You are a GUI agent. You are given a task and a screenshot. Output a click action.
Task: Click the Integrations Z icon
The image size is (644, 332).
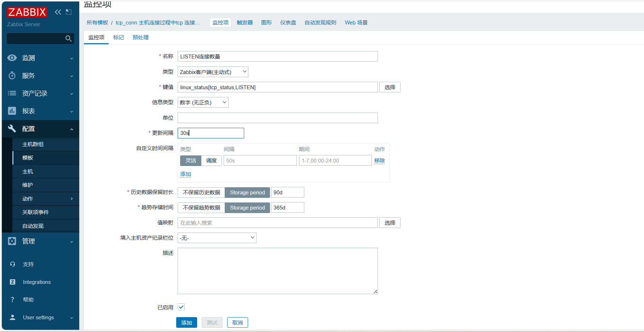coord(13,282)
